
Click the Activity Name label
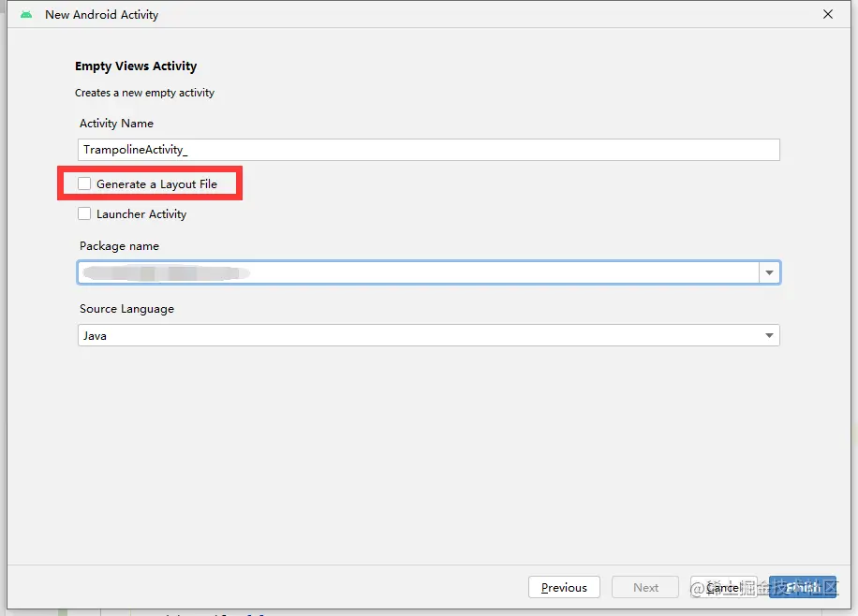coord(116,123)
